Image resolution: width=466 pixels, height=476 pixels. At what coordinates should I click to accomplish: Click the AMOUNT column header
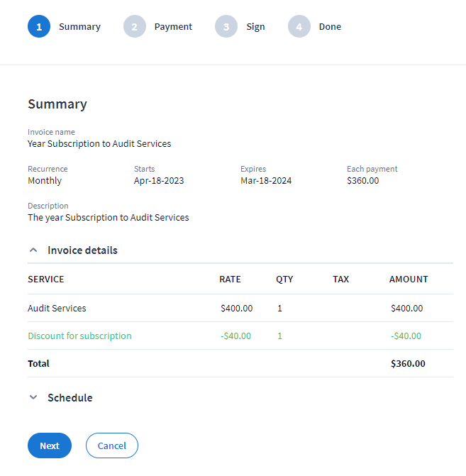pos(409,279)
